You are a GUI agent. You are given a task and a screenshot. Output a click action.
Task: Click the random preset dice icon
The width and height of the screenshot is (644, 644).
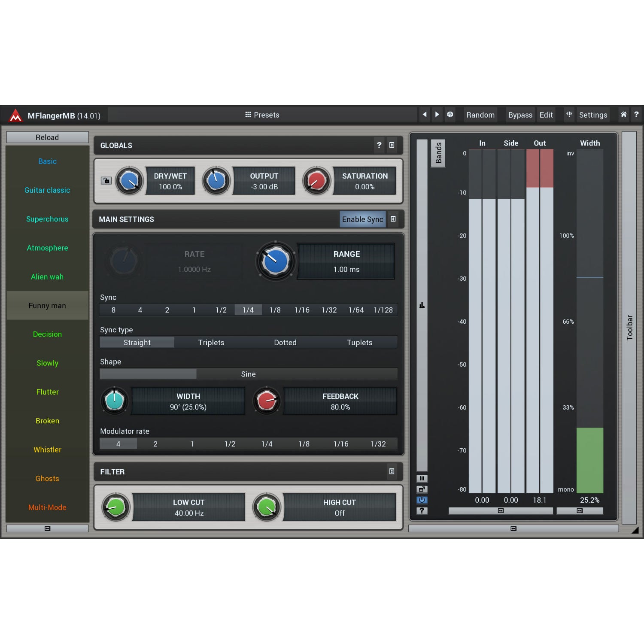[x=450, y=115]
